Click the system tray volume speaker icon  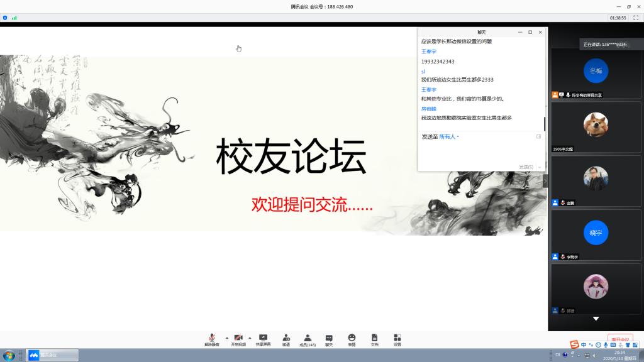[594, 356]
